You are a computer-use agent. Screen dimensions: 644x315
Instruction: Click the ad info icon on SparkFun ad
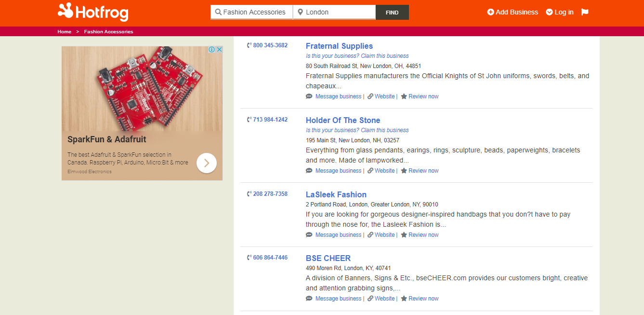[211, 50]
